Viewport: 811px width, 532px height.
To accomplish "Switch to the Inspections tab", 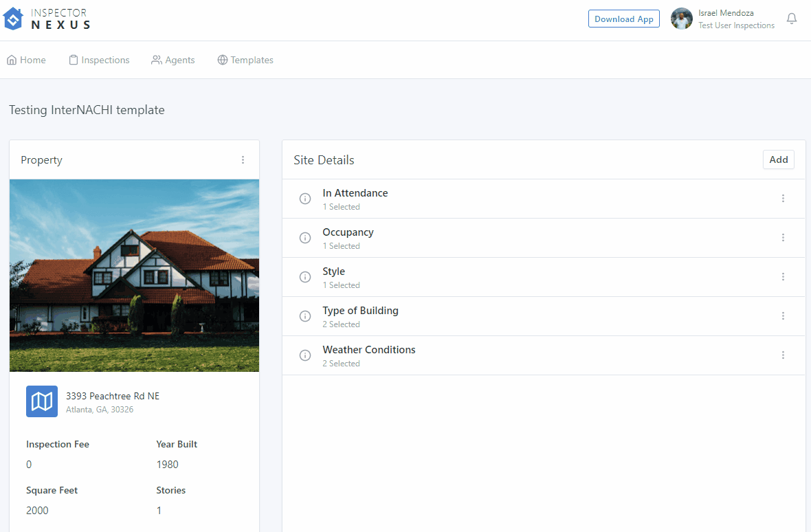I will click(99, 60).
